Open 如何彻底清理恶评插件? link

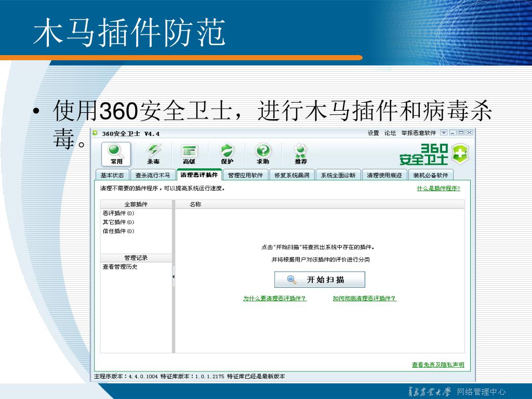(x=364, y=298)
